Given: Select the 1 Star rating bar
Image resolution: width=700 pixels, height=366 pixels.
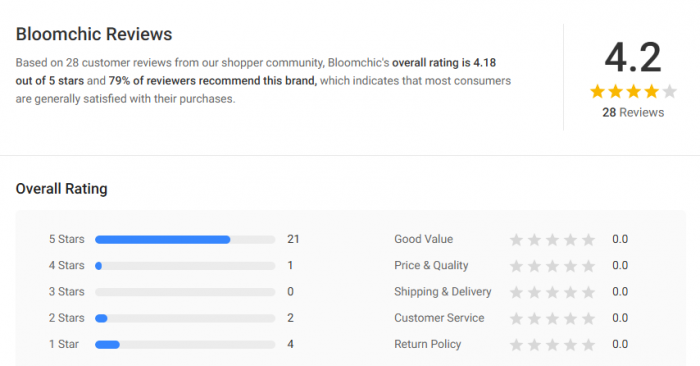Looking at the screenshot, I should point(185,345).
